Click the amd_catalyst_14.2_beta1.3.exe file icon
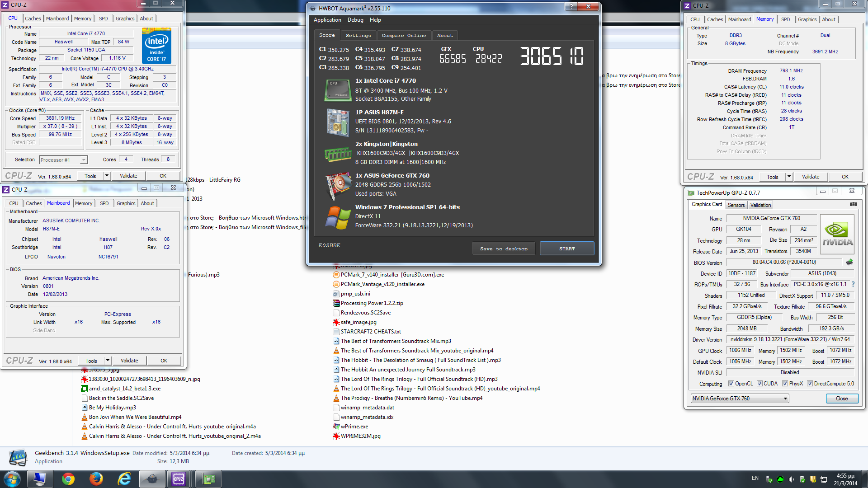Viewport: 868px width, 488px height. tap(85, 389)
